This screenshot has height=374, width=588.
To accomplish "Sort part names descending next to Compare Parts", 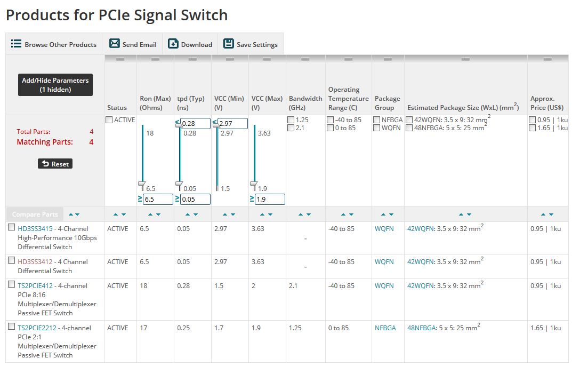I will pyautogui.click(x=77, y=214).
